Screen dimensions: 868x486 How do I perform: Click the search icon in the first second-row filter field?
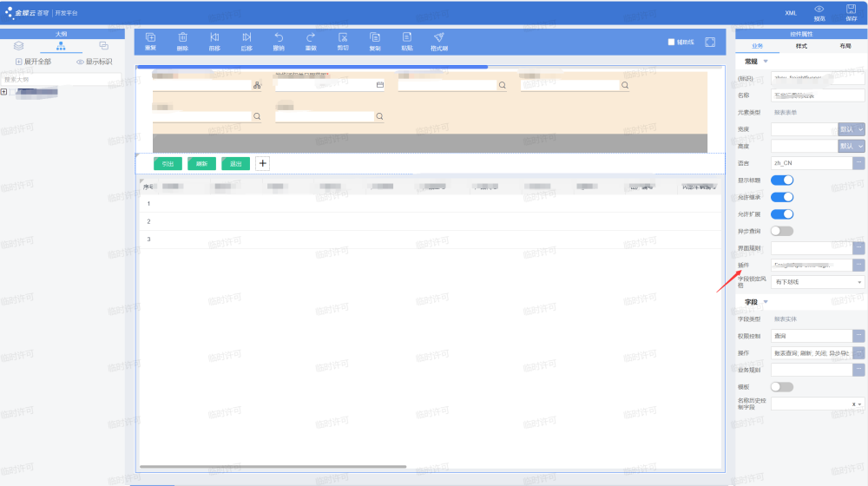pyautogui.click(x=257, y=116)
